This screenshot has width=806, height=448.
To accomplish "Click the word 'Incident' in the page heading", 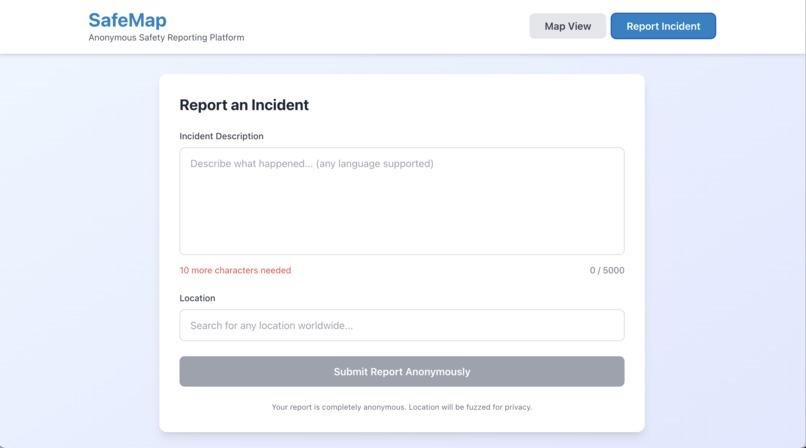I will [280, 105].
